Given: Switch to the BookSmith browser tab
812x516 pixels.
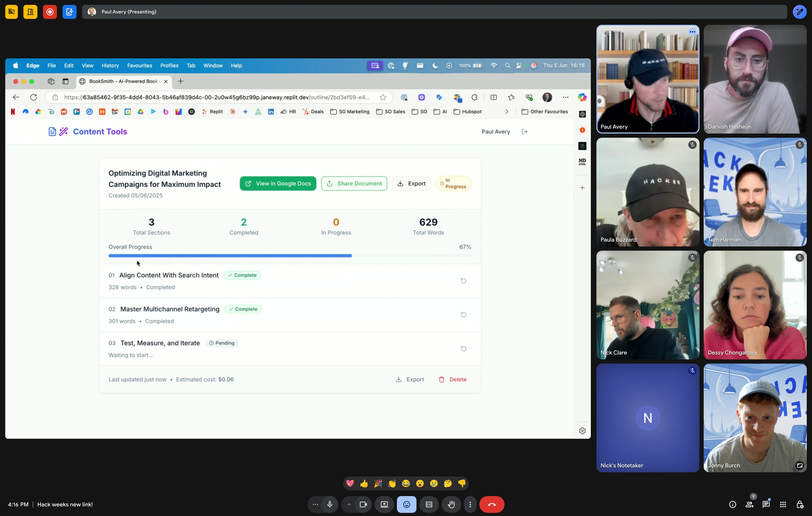Looking at the screenshot, I should (121, 81).
